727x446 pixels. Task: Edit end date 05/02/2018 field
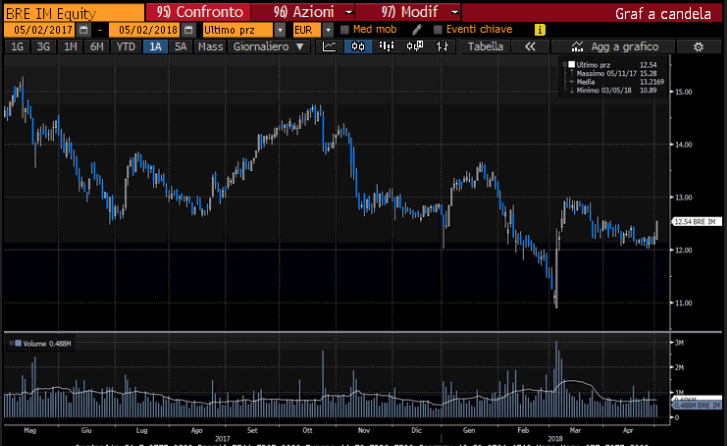click(145, 30)
